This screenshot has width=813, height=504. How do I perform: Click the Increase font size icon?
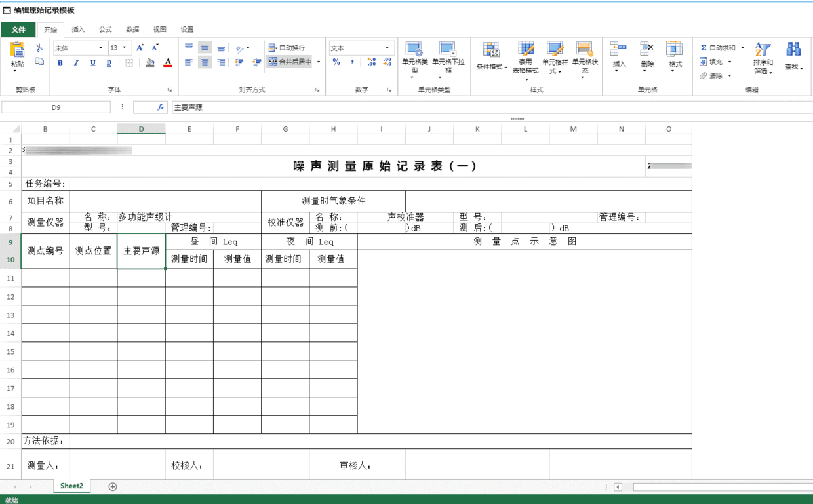(140, 48)
